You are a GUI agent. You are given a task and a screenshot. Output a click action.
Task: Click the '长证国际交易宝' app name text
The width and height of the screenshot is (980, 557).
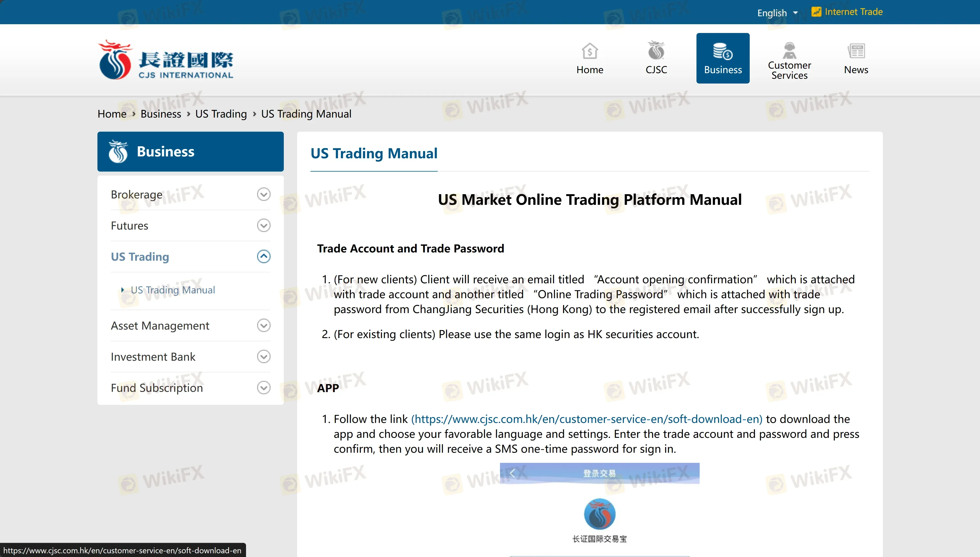click(600, 539)
